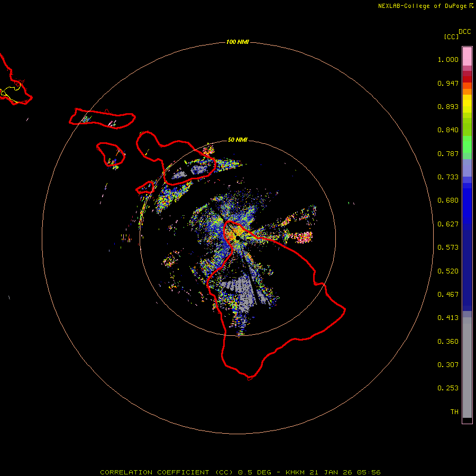Click the 0.307 color scale value
The height and width of the screenshot is (476, 476).
[448, 365]
